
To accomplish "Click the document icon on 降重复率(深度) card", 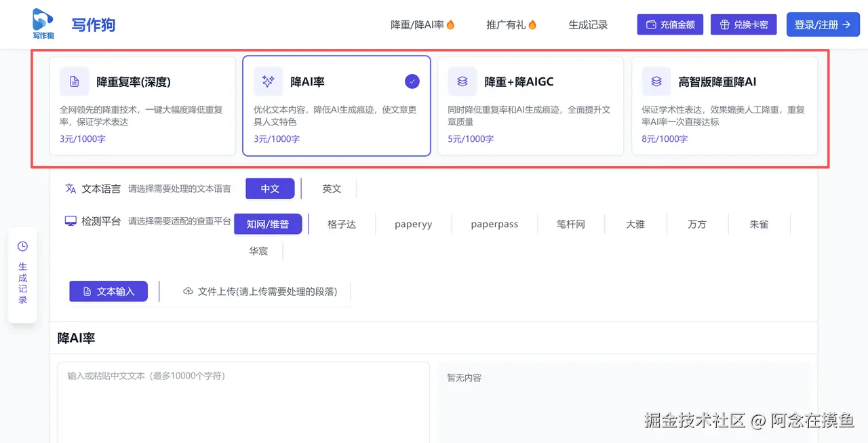I will (x=75, y=81).
